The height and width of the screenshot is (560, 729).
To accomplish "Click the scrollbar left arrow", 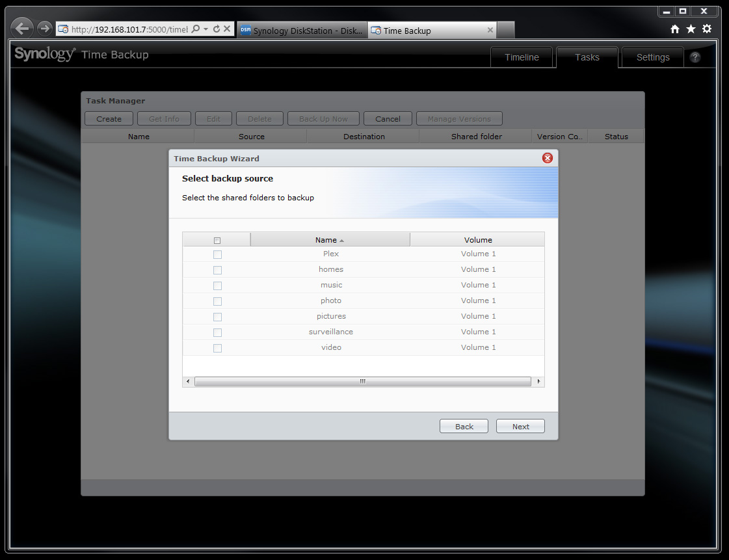I will pos(188,381).
